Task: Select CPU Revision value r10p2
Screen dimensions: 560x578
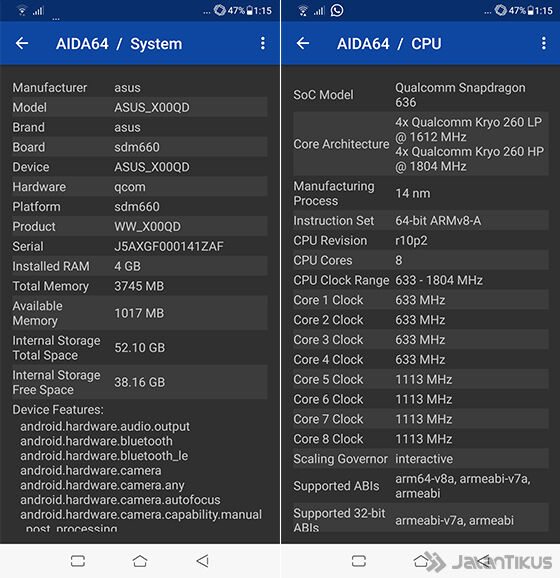Action: click(411, 241)
